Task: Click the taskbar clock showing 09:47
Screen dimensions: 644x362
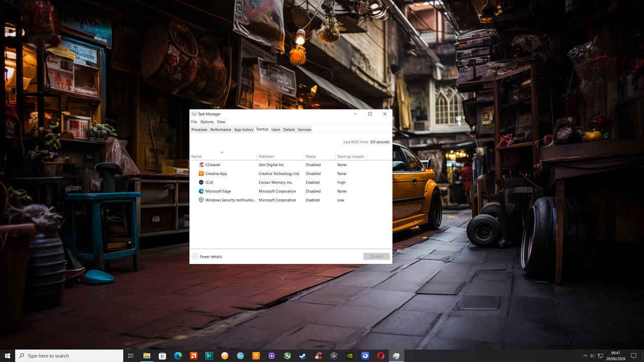Action: tap(616, 356)
